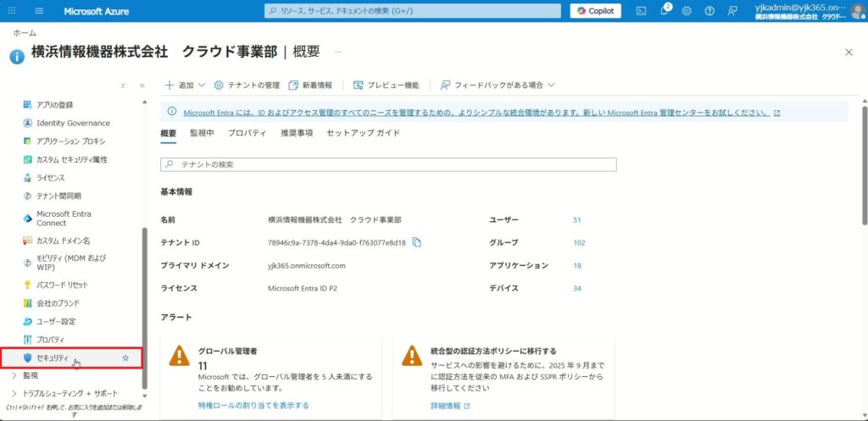Open the feedback icon in the top bar
The image size is (868, 421).
click(732, 11)
